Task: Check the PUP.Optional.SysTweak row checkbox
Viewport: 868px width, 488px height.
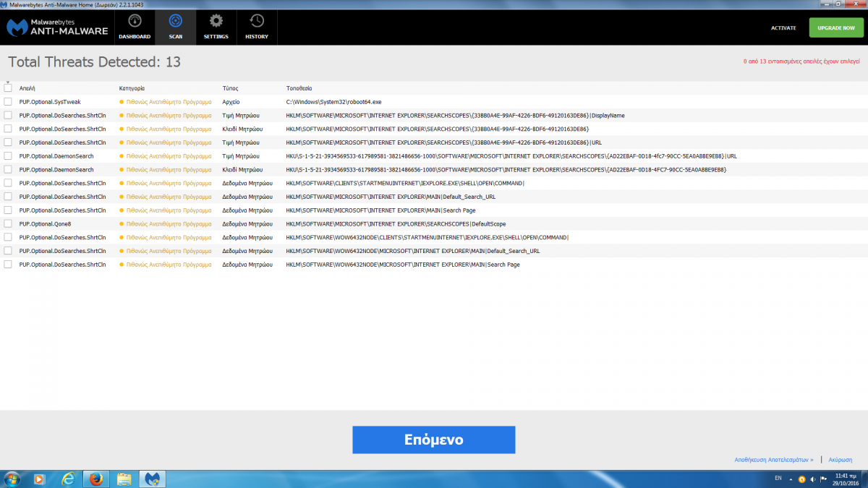Action: point(8,102)
